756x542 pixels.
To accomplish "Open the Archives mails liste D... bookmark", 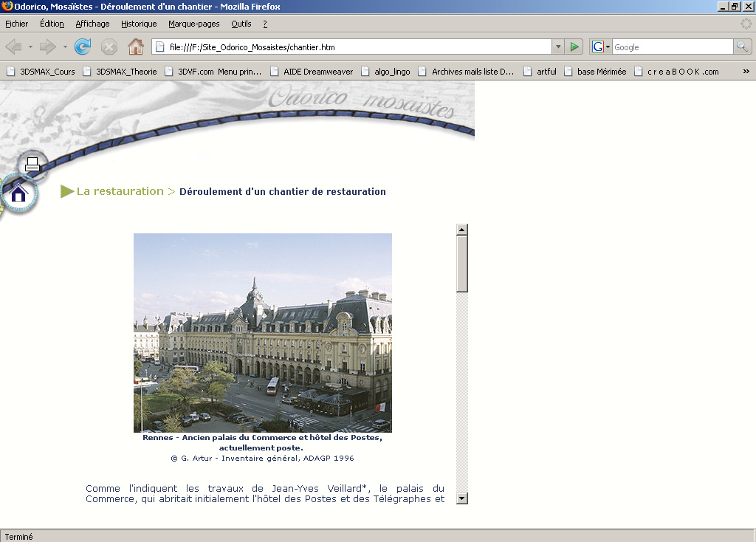I will [x=467, y=72].
